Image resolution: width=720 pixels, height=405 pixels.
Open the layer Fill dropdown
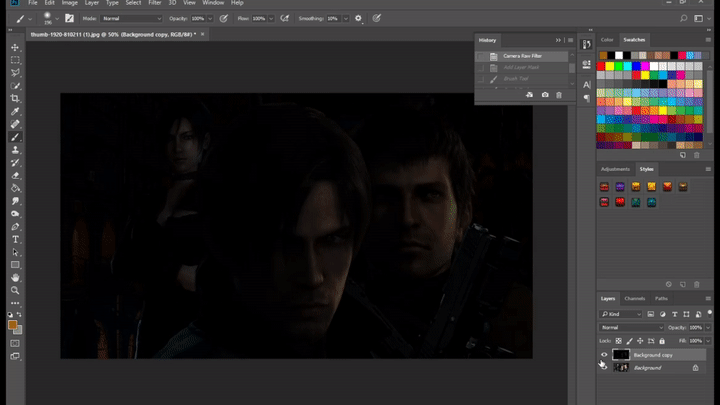(x=708, y=341)
